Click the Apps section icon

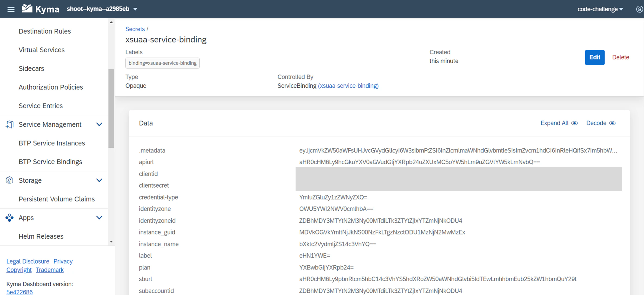pos(9,218)
